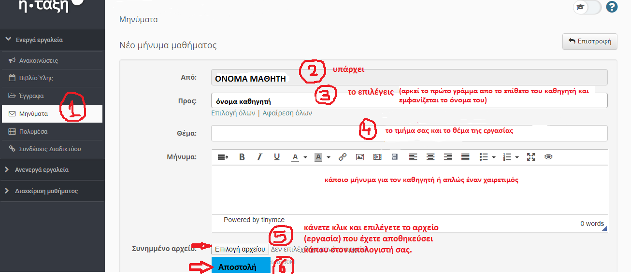Toggle the student view switch

[x=587, y=7]
